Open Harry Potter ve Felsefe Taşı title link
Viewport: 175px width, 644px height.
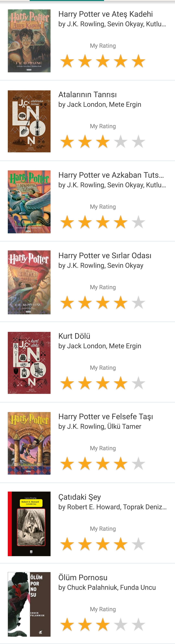[x=105, y=416]
